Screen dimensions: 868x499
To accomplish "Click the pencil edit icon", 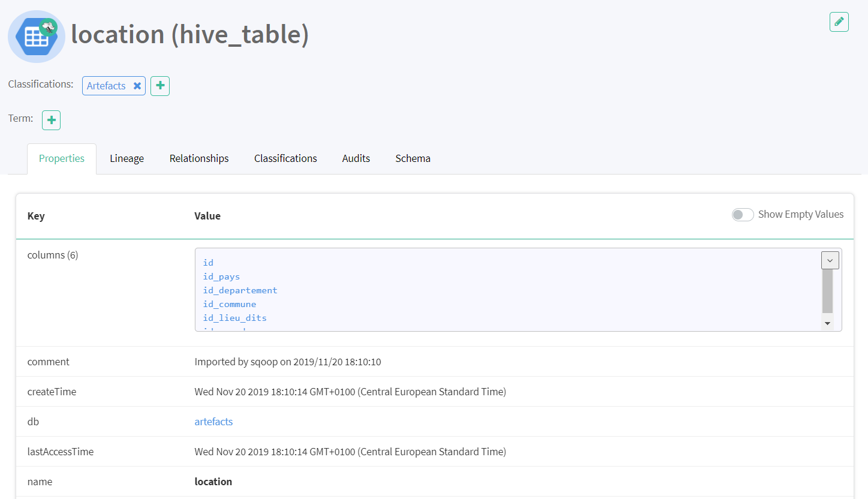I will (839, 22).
